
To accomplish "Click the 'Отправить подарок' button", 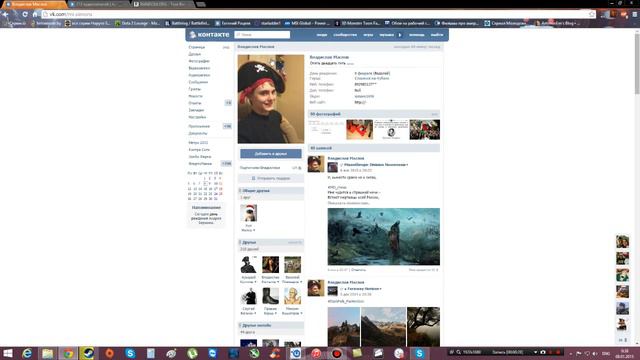I will click(271, 178).
